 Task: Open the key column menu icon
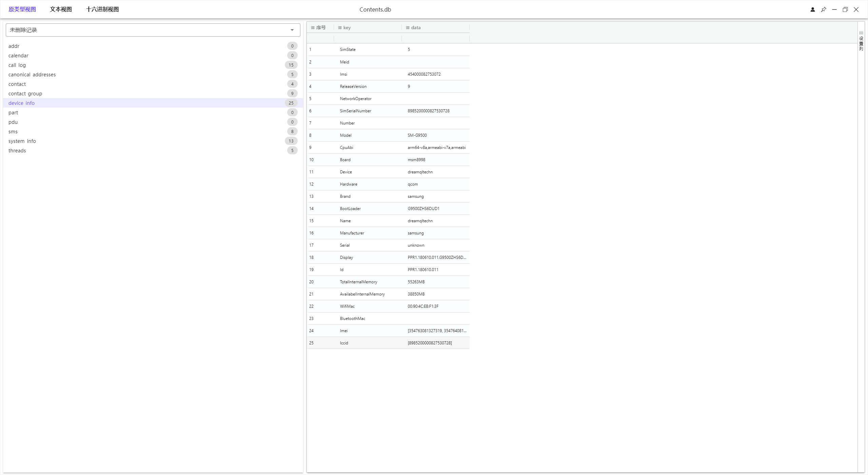pos(340,28)
